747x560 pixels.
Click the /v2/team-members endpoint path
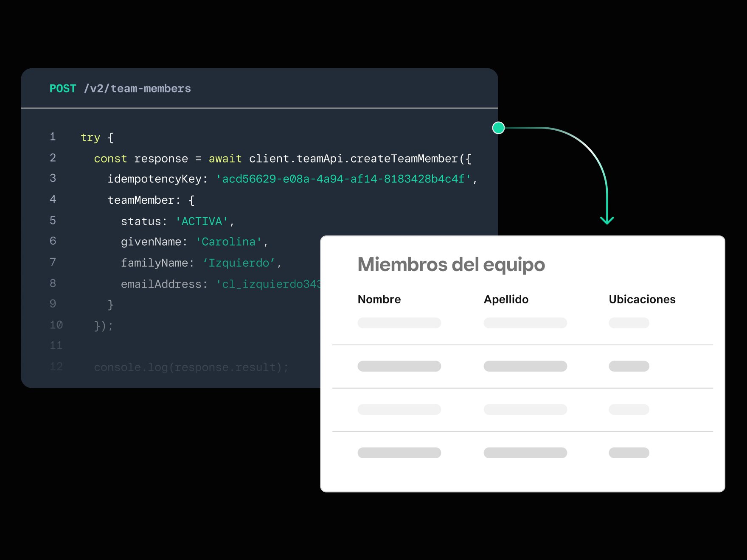[138, 88]
